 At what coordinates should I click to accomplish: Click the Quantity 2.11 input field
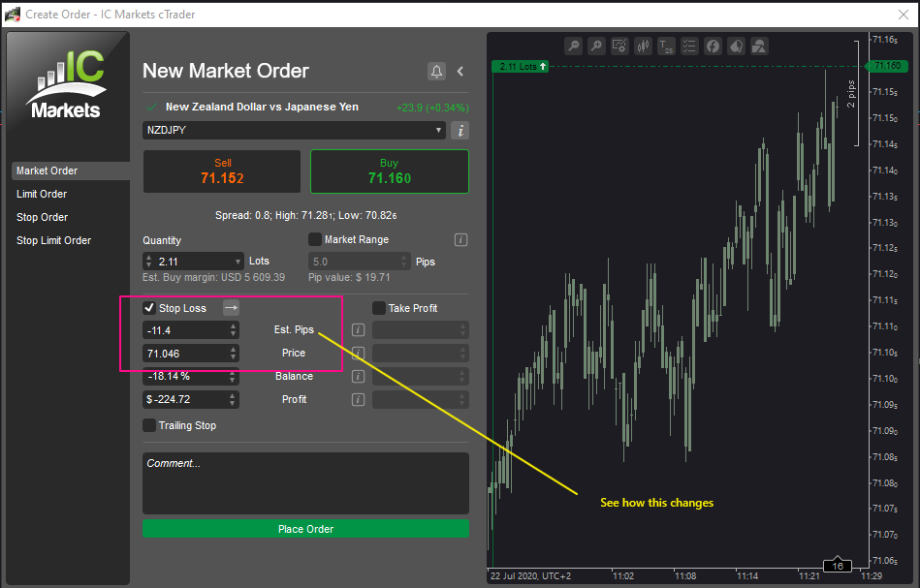click(x=194, y=262)
